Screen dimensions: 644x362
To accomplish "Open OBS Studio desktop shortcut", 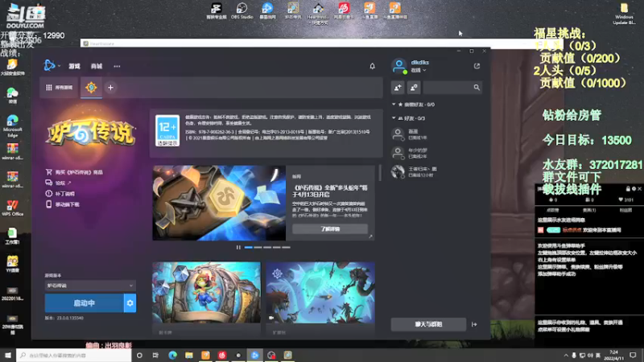I will [242, 11].
